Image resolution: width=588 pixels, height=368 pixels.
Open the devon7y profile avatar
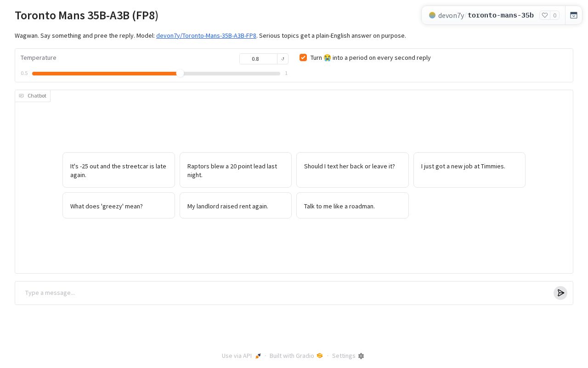click(432, 15)
